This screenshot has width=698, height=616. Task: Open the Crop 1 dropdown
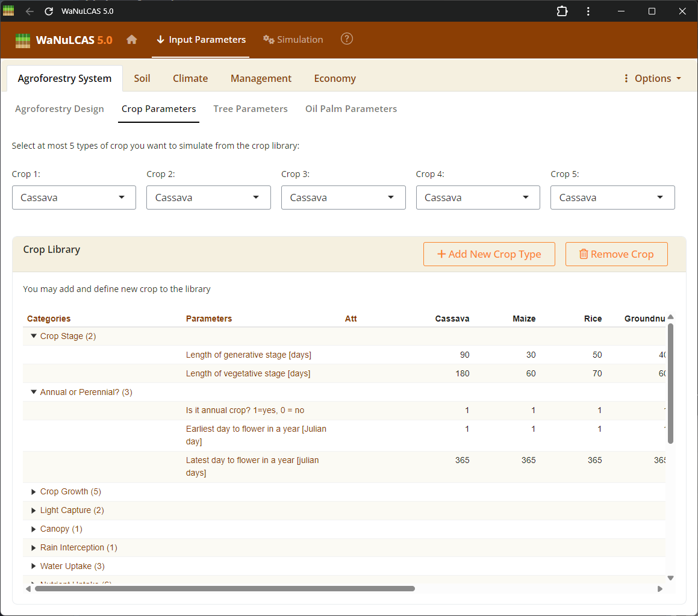coord(73,198)
